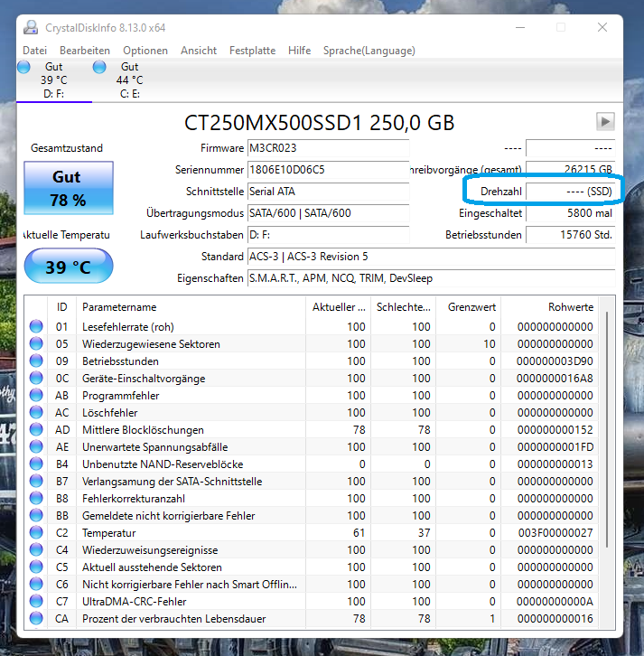
Task: Click the Schlechte... column header
Action: pyautogui.click(x=403, y=307)
